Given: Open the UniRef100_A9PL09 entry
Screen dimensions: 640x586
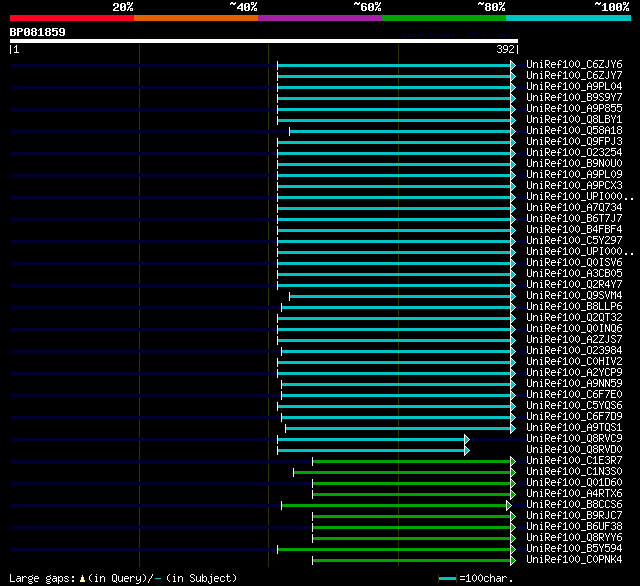Looking at the screenshot, I should (x=574, y=175).
